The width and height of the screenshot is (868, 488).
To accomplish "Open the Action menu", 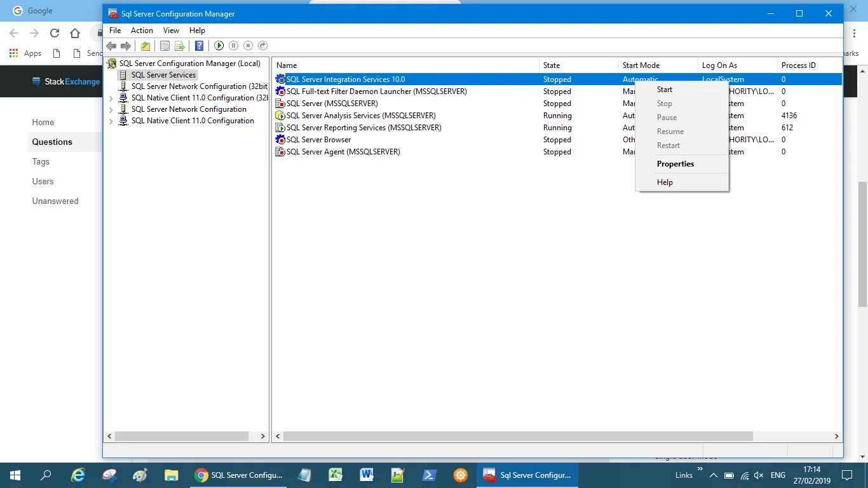I will point(142,30).
